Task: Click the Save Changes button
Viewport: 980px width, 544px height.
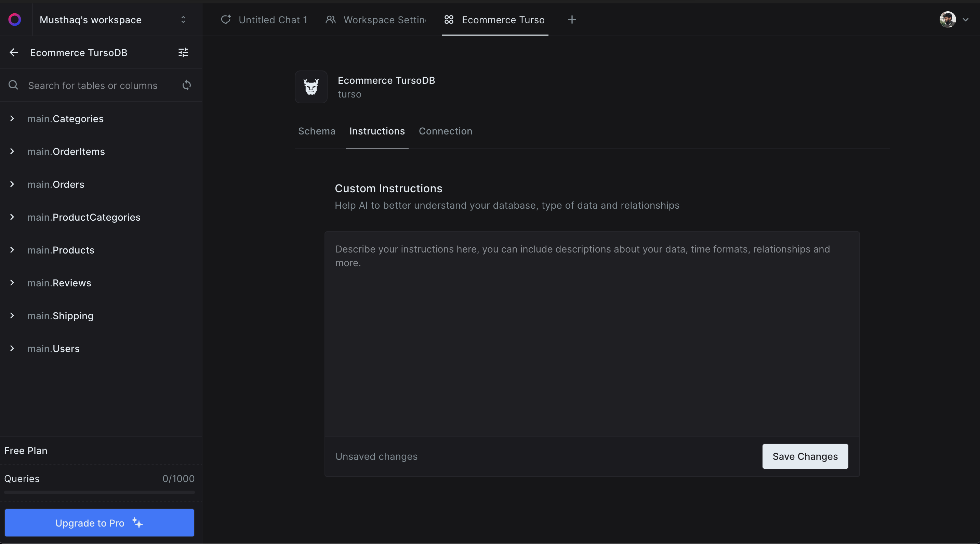Action: point(805,456)
